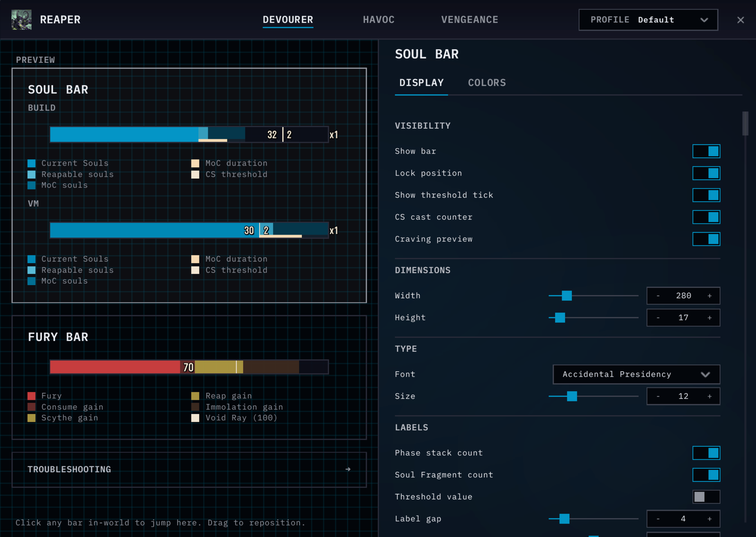756x537 pixels.
Task: Increase Width with the plus button
Action: tap(709, 296)
